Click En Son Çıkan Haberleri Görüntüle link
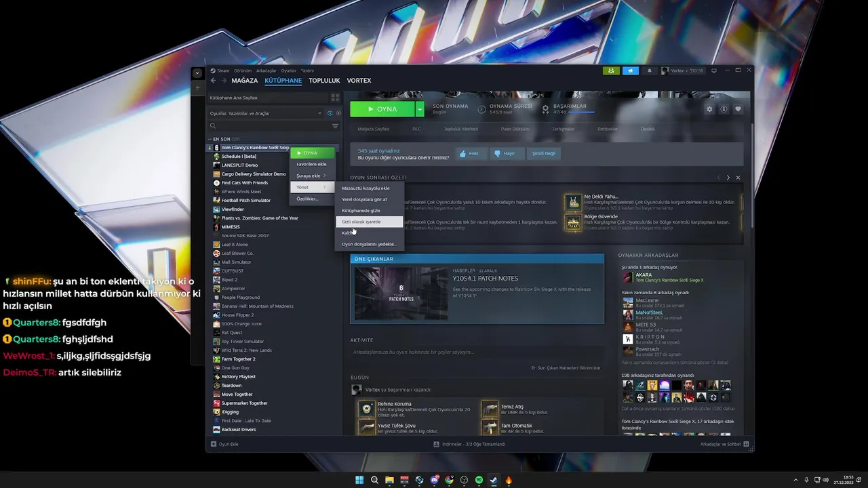This screenshot has width=868, height=488. [x=566, y=368]
